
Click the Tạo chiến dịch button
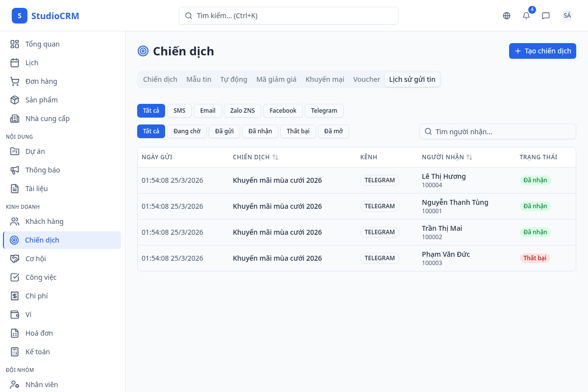tap(542, 51)
